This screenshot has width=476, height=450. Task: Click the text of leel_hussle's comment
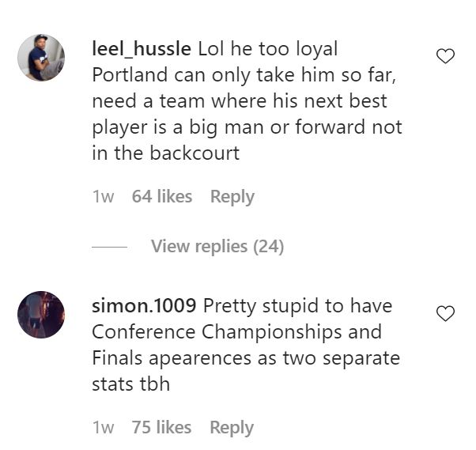tap(245, 101)
